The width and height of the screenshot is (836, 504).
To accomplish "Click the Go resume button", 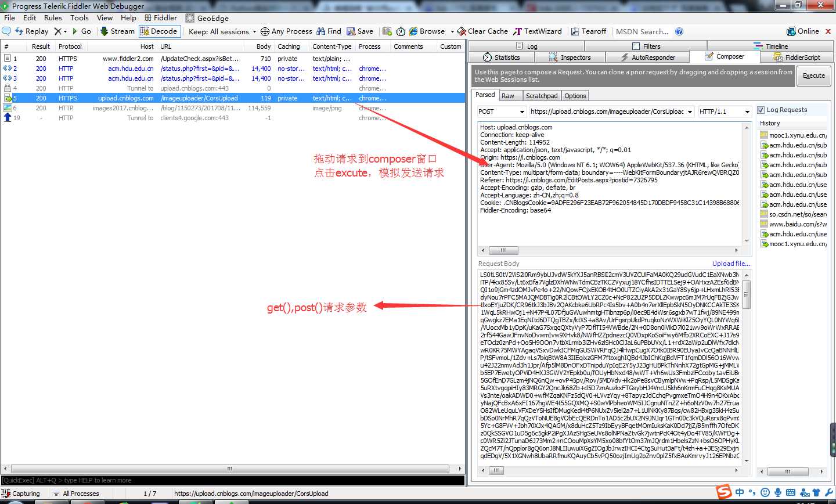I will [x=81, y=31].
